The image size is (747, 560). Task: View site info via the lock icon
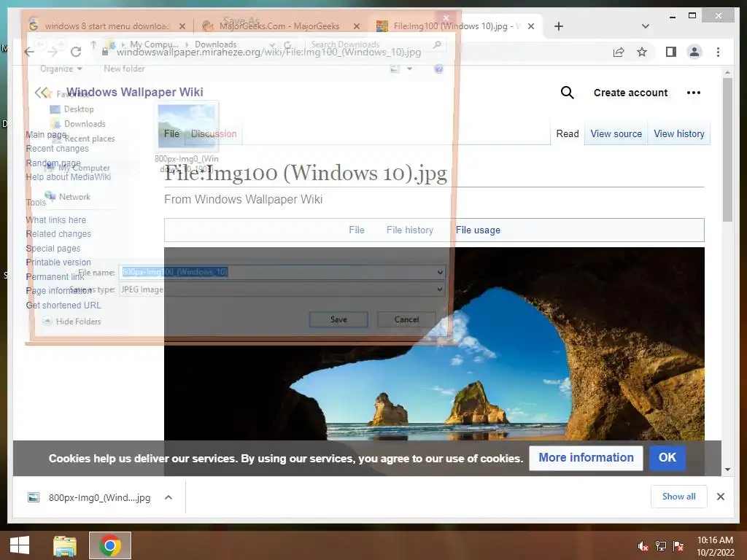pyautogui.click(x=105, y=52)
